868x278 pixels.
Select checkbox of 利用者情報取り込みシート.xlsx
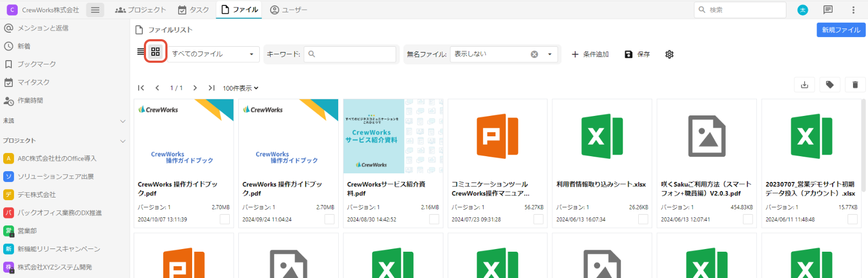643,219
